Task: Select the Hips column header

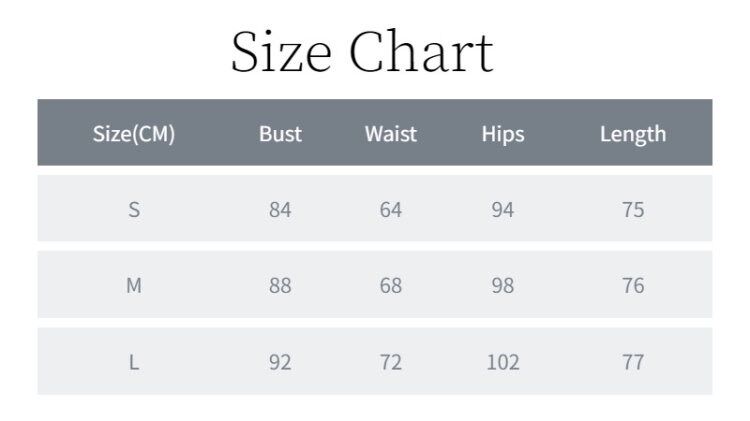Action: [x=503, y=134]
